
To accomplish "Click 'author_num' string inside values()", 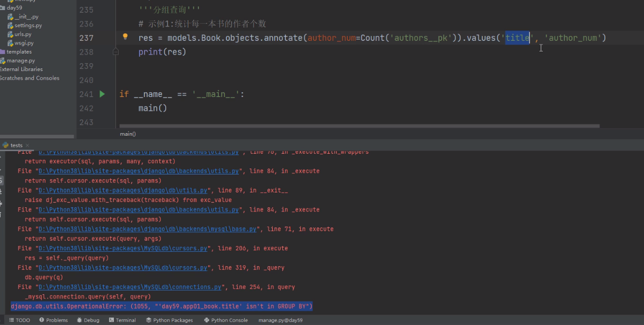I will pos(573,38).
